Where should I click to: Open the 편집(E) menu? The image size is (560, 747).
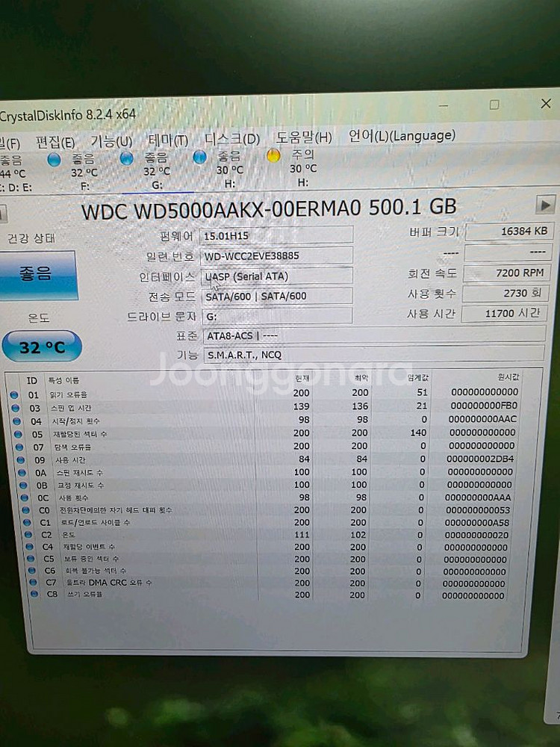point(55,142)
